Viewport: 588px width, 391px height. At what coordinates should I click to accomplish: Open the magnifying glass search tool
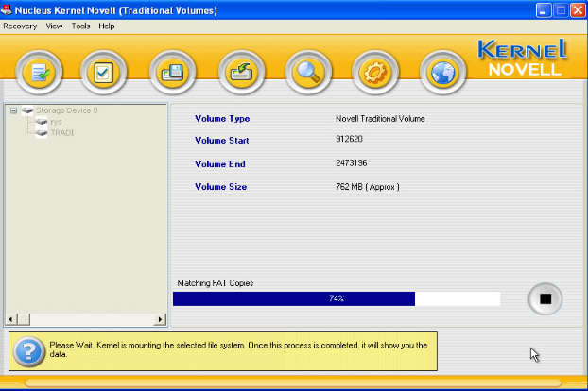tap(308, 73)
